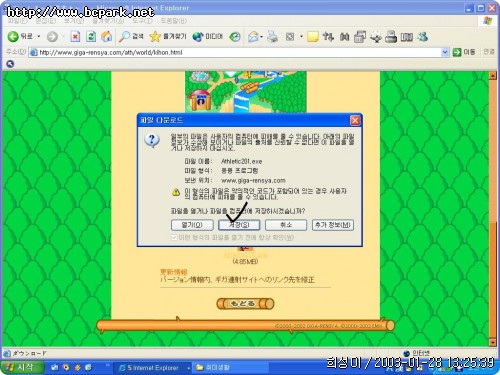Toggle the always-ask checkbox in download dialog
500x375 pixels.
(x=174, y=237)
